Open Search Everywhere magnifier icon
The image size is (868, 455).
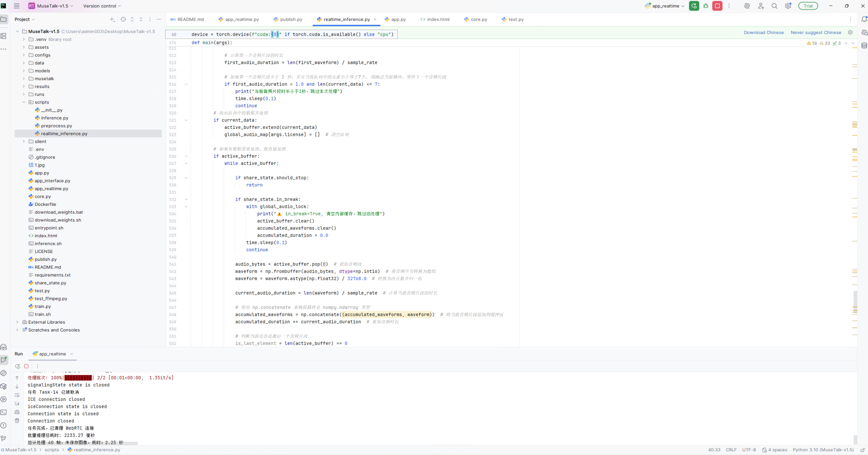tap(774, 6)
